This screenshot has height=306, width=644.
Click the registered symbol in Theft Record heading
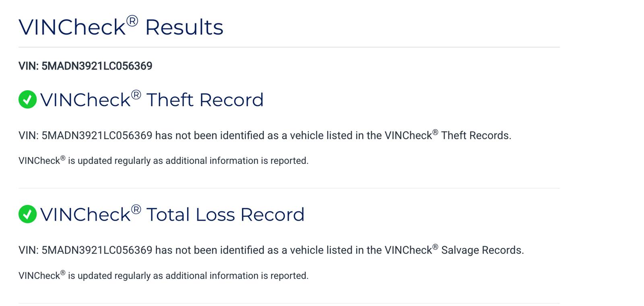[x=136, y=95]
